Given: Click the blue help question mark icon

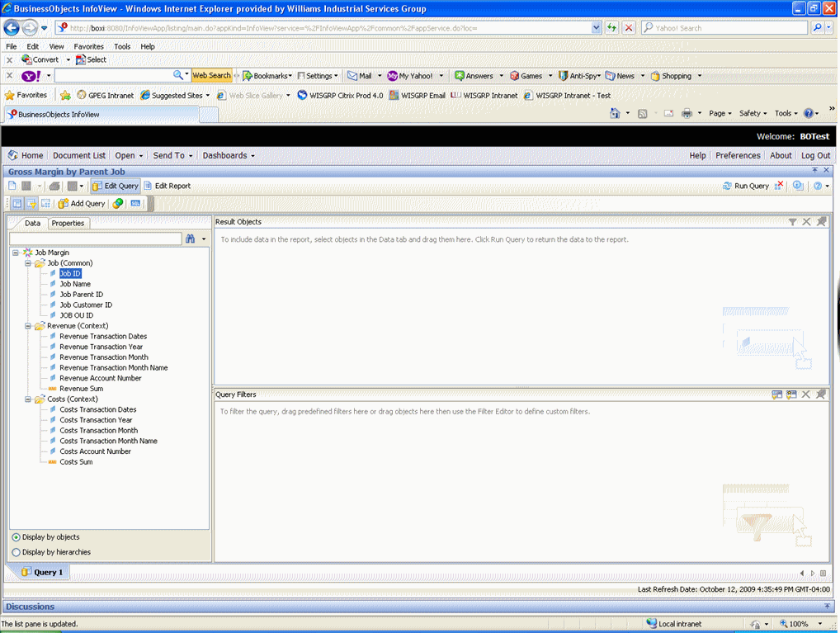Looking at the screenshot, I should (x=818, y=186).
